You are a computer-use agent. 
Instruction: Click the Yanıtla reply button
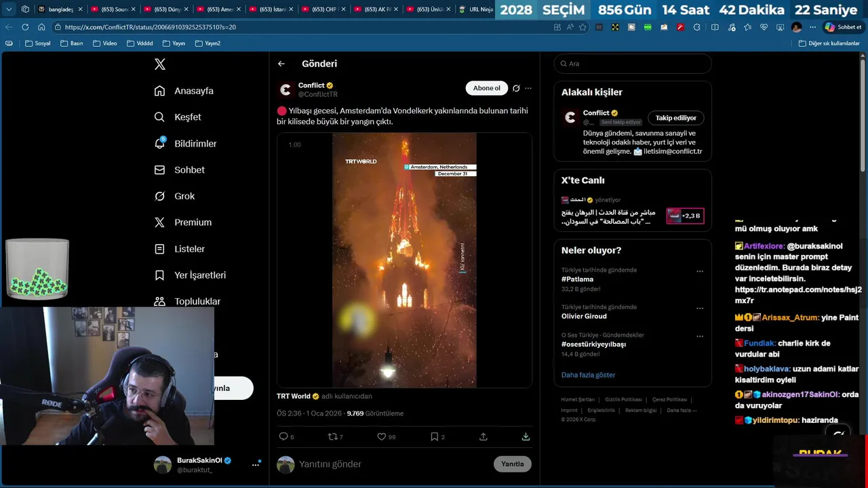pos(512,464)
